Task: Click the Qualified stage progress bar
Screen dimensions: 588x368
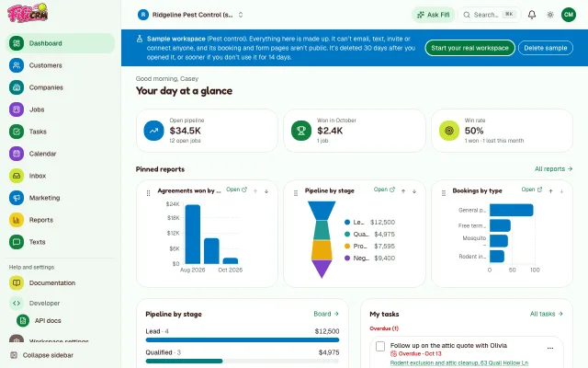Action: click(x=243, y=361)
